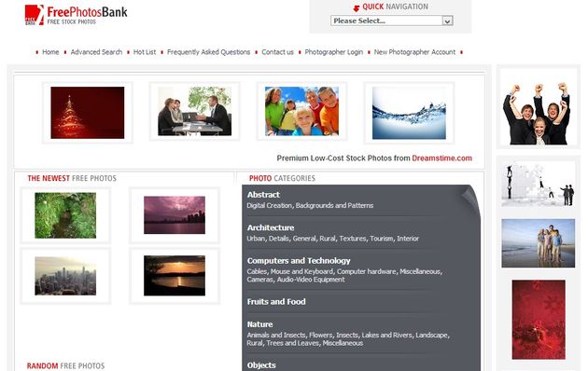Click the 'THE NEWEST FREE PHOTOS' heading
The width and height of the screenshot is (588, 371).
pos(72,178)
